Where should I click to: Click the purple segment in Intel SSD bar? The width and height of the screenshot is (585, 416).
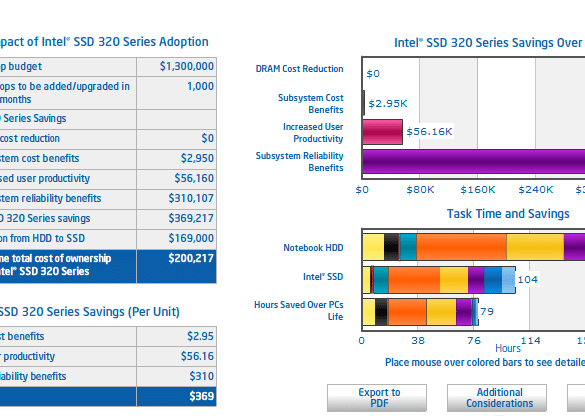point(476,280)
